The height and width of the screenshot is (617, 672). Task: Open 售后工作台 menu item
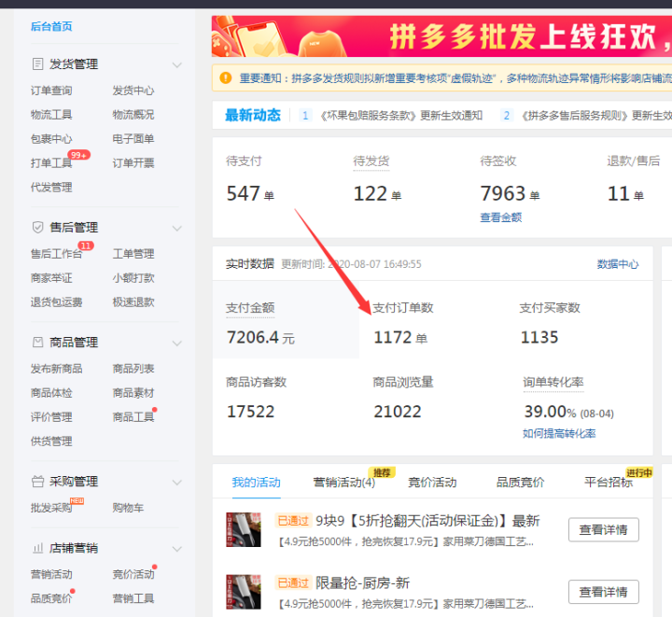(56, 254)
